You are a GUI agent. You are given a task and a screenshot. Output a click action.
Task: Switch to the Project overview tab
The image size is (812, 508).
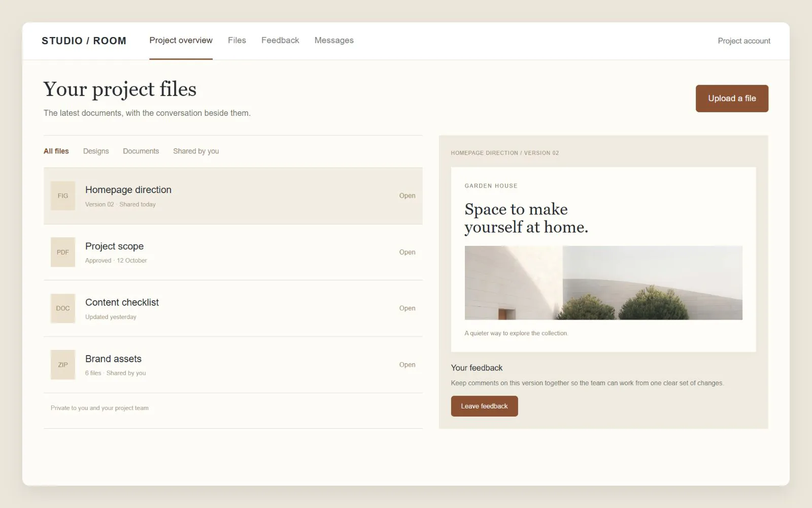181,41
